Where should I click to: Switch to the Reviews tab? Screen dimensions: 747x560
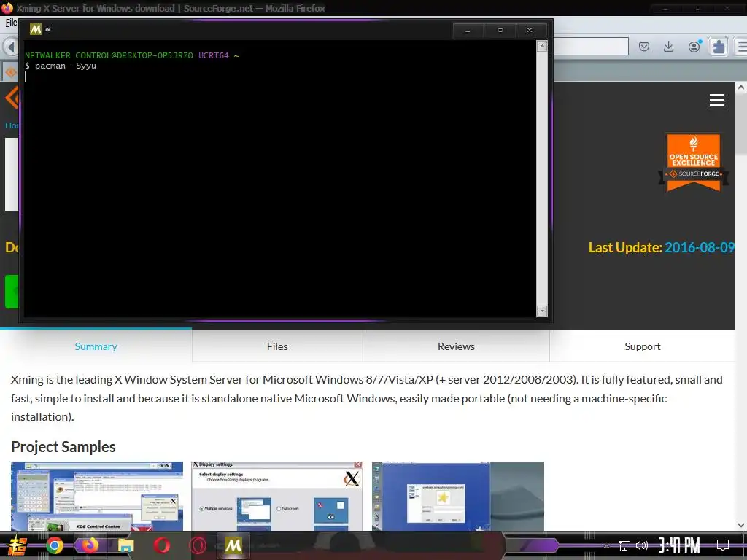tap(456, 346)
